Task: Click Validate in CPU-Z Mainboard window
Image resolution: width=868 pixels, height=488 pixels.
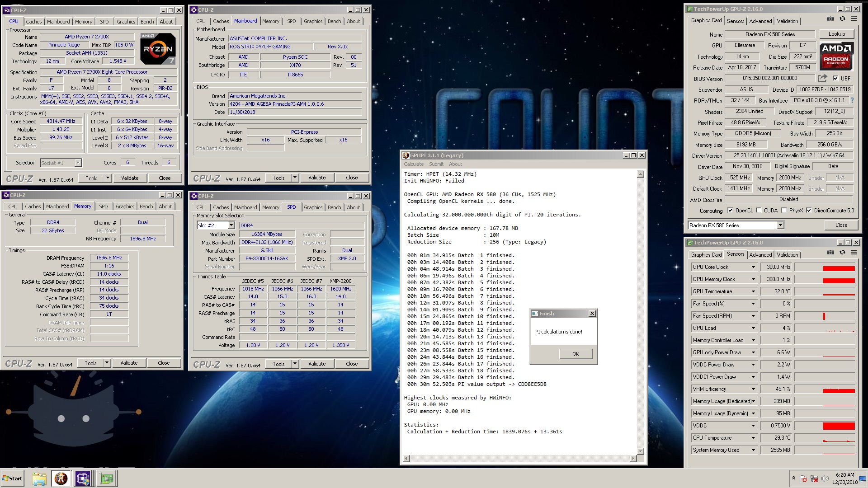Action: [x=317, y=178]
